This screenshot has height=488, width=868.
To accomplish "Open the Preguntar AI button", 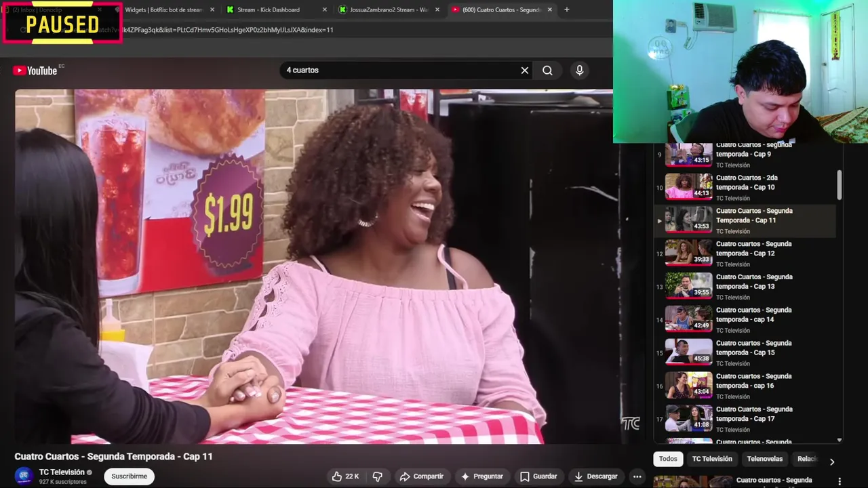I will (481, 476).
